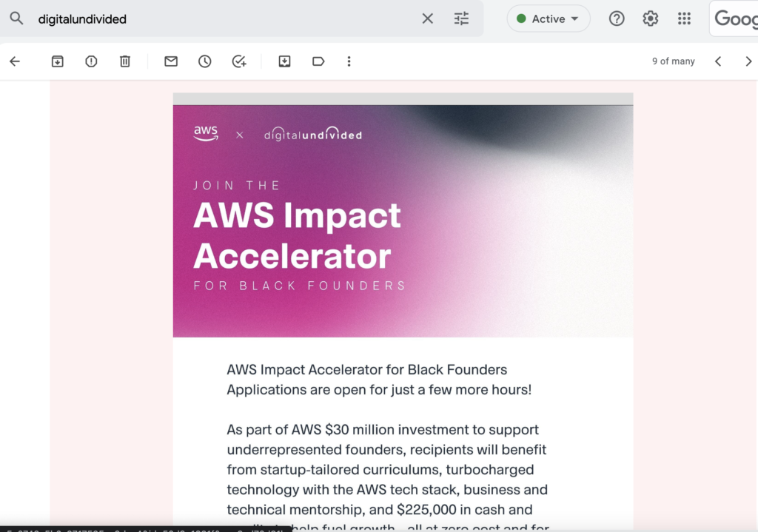This screenshot has height=532, width=758.
Task: Delete this email
Action: point(124,61)
